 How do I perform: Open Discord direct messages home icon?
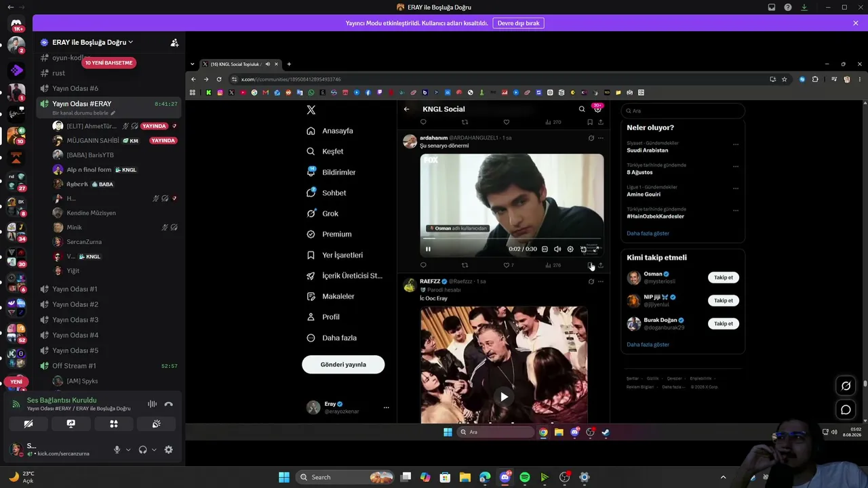pyautogui.click(x=16, y=24)
